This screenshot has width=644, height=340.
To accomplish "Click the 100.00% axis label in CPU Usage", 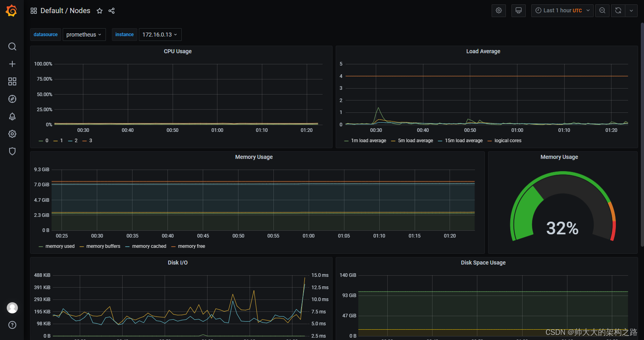I will coord(43,64).
